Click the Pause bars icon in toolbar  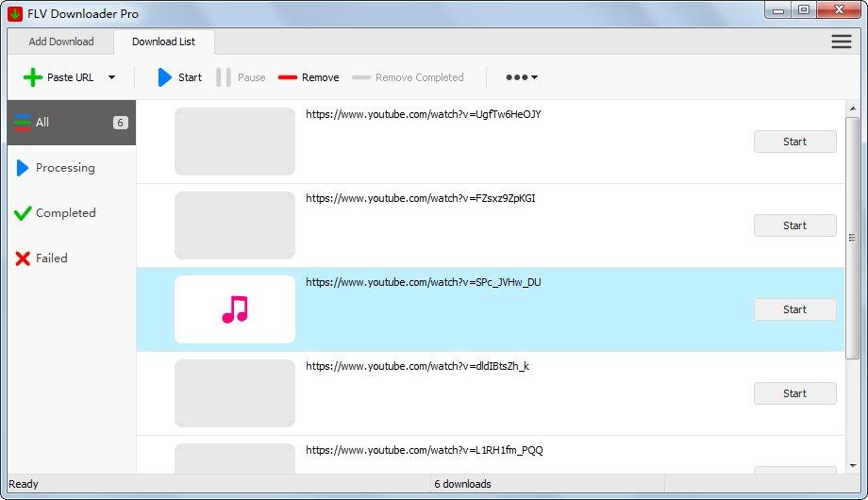(x=223, y=77)
